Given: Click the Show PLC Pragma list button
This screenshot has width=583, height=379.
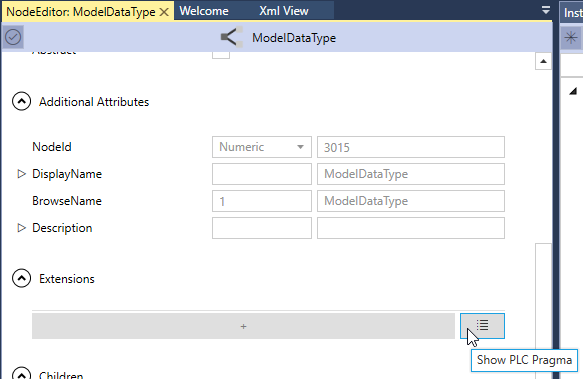Looking at the screenshot, I should click(x=482, y=326).
